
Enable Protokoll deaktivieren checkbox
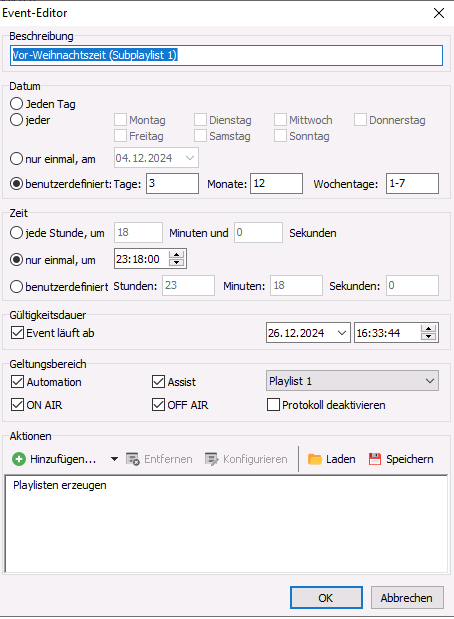[x=273, y=405]
